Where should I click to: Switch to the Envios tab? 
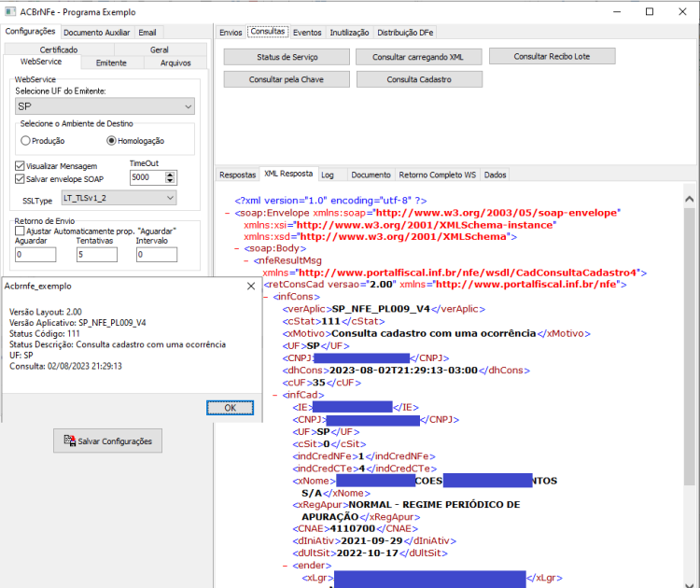231,33
